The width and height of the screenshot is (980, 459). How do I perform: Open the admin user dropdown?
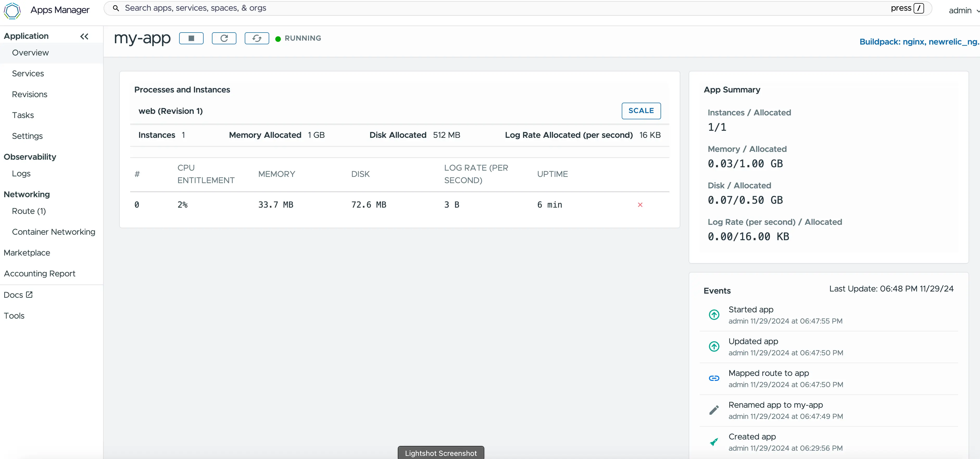tap(964, 10)
